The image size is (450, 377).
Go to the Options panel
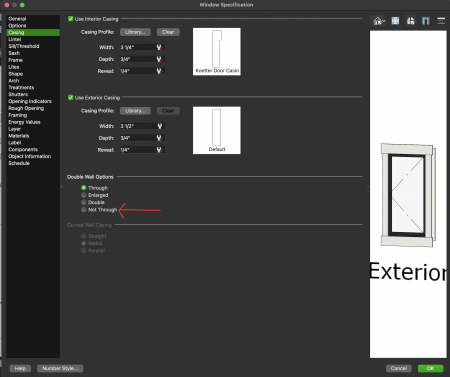click(x=33, y=26)
